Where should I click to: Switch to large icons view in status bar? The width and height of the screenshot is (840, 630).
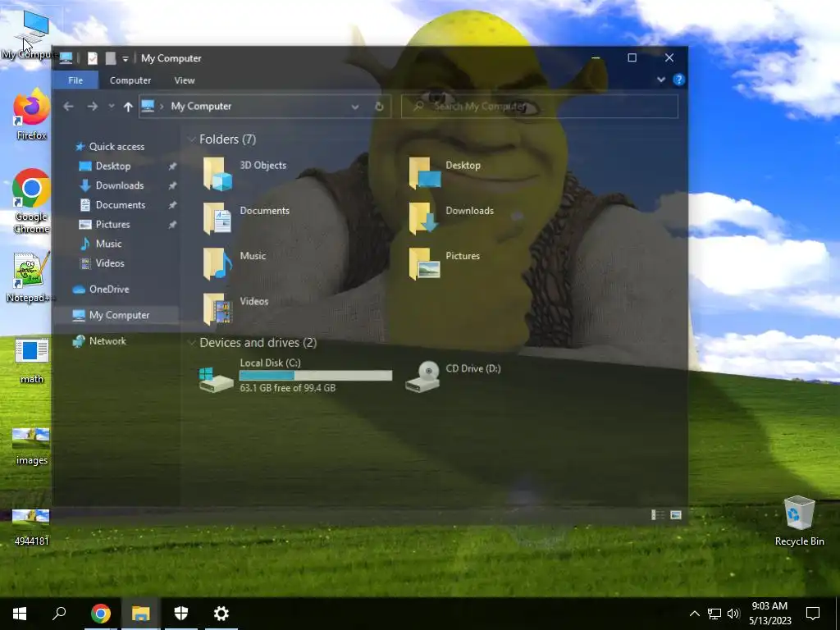click(676, 515)
